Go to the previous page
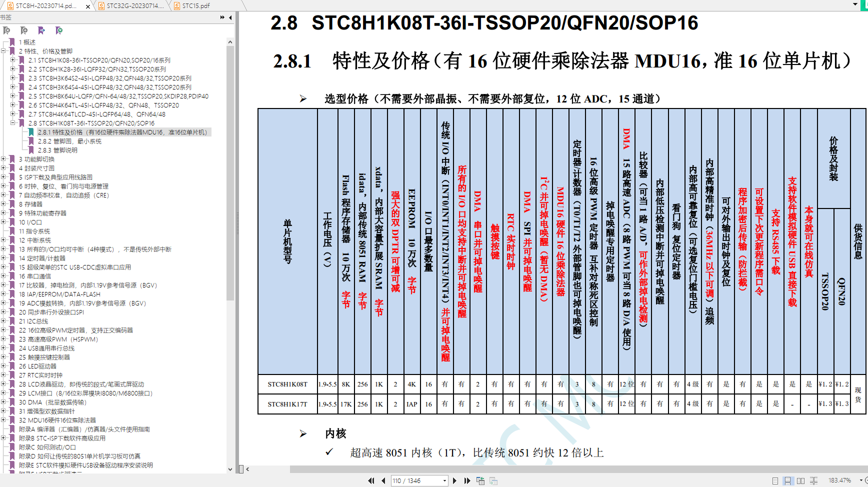This screenshot has height=487, width=868. point(383,480)
